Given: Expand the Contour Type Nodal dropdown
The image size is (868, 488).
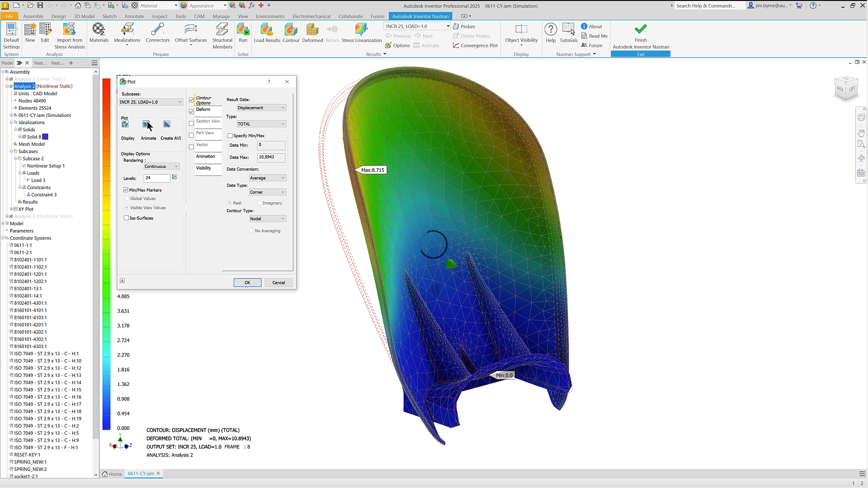Looking at the screenshot, I should pyautogui.click(x=268, y=219).
